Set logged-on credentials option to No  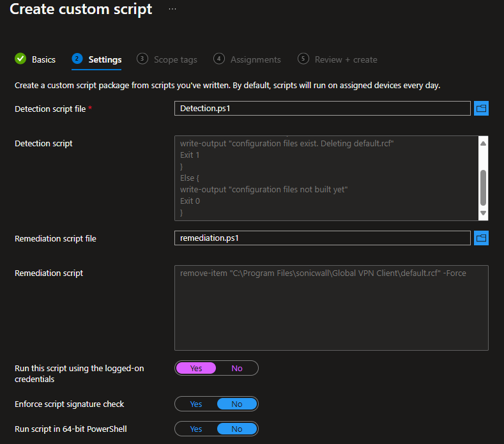point(237,368)
